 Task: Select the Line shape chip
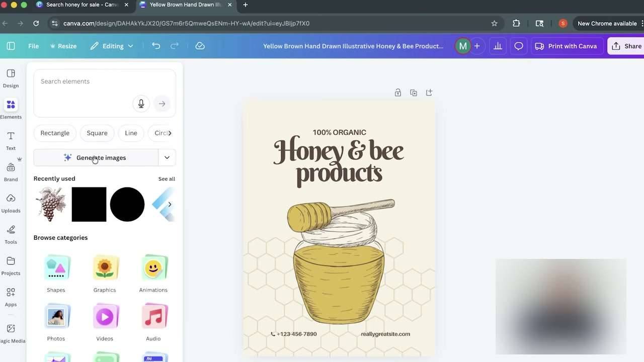click(131, 133)
